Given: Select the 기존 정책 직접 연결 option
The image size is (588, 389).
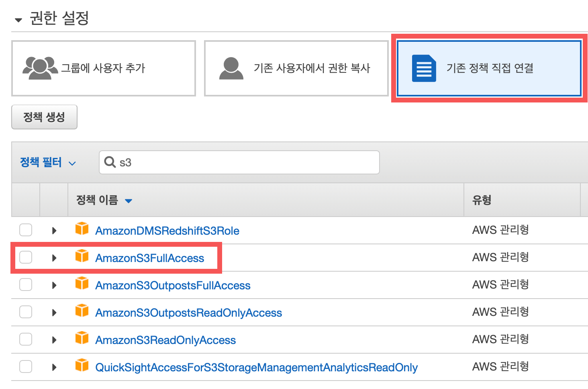Looking at the screenshot, I should 489,68.
